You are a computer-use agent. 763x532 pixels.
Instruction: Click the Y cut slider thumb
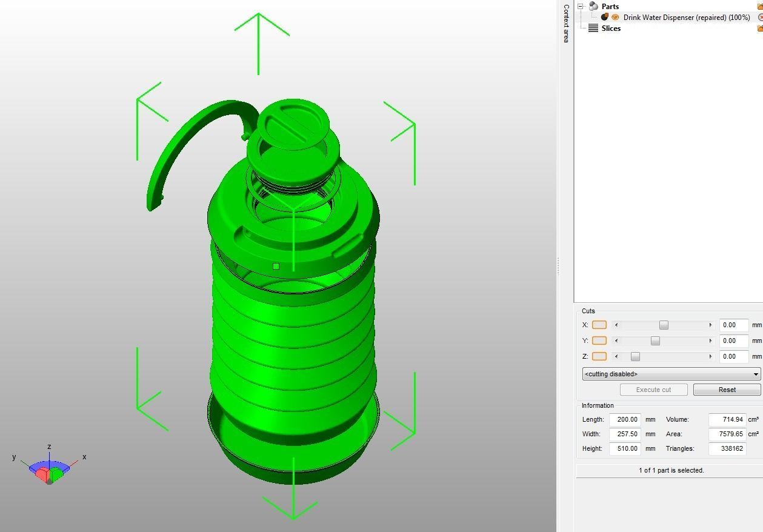pos(655,341)
